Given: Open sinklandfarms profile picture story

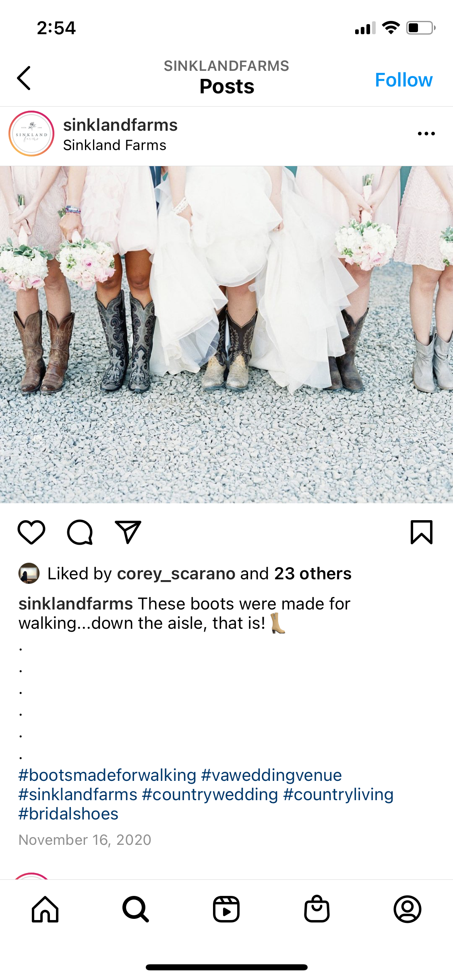Looking at the screenshot, I should point(31,134).
